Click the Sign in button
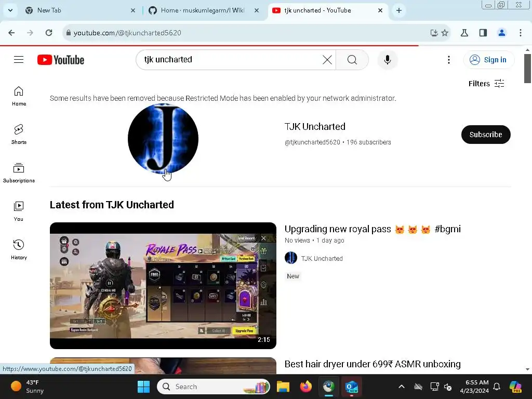Screen dimensions: 532x399 click(488, 60)
